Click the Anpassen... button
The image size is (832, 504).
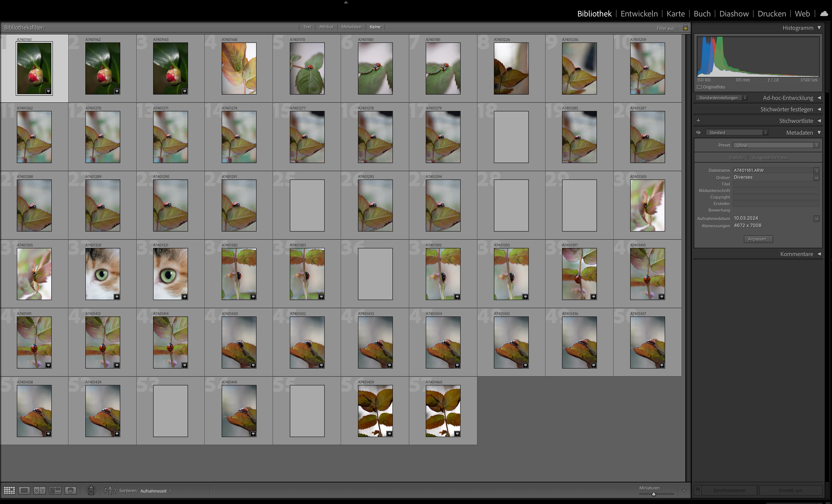(758, 239)
